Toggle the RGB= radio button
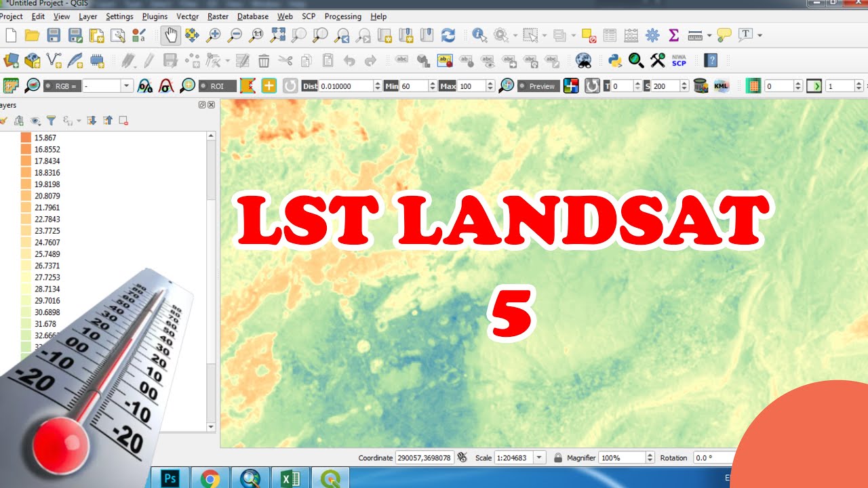868x488 pixels. point(50,86)
